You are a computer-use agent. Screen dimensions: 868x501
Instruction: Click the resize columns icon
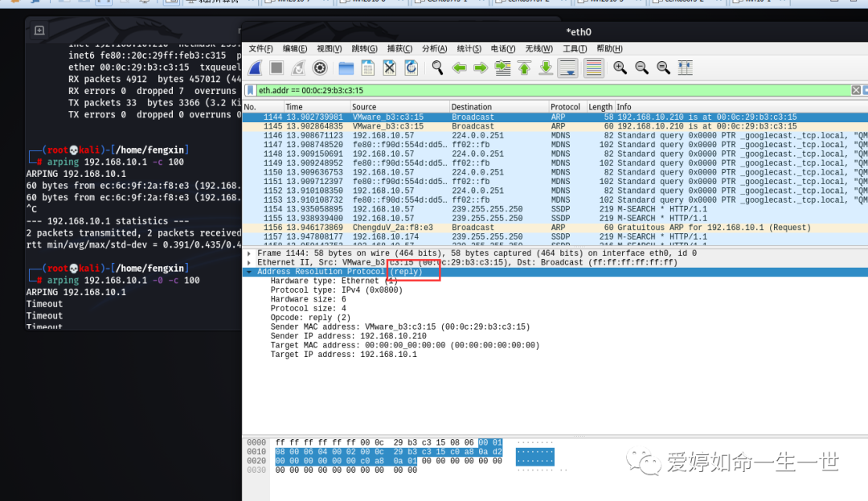tap(685, 68)
